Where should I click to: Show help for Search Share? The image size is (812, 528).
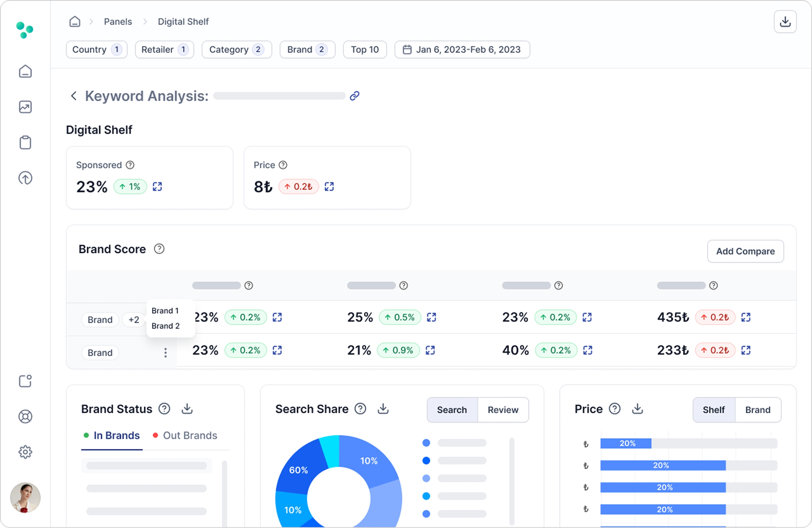pyautogui.click(x=360, y=409)
